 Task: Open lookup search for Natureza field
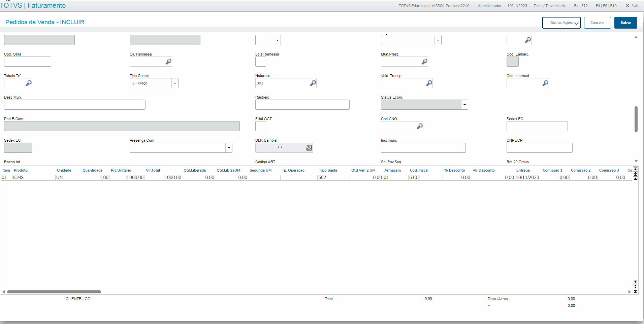(x=313, y=83)
